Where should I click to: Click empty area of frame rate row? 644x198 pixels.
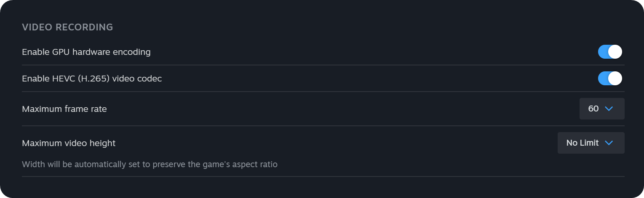337,109
